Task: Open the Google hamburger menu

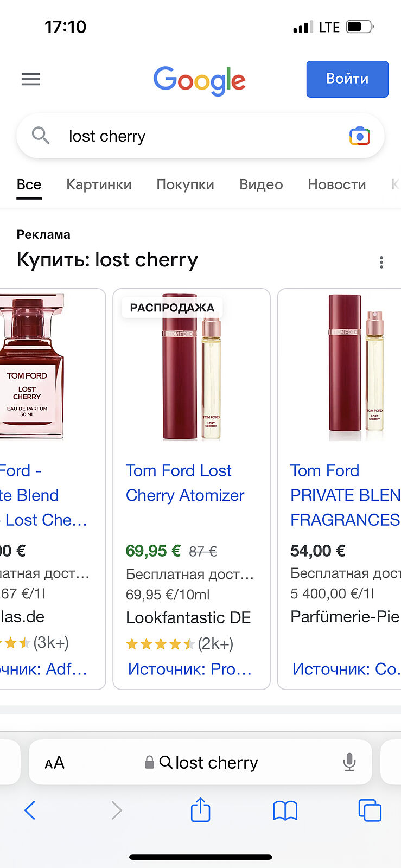Action: (x=31, y=79)
